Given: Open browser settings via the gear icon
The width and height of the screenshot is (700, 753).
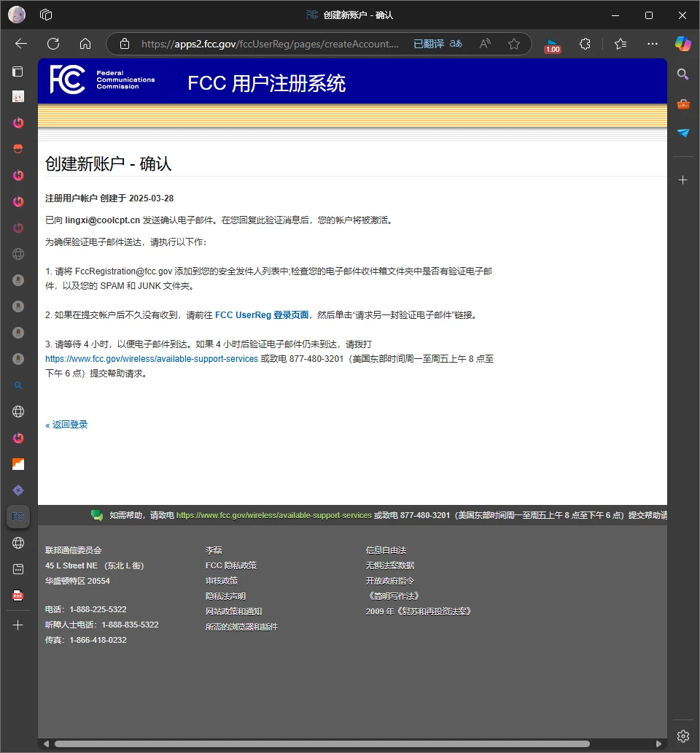Looking at the screenshot, I should pyautogui.click(x=682, y=736).
